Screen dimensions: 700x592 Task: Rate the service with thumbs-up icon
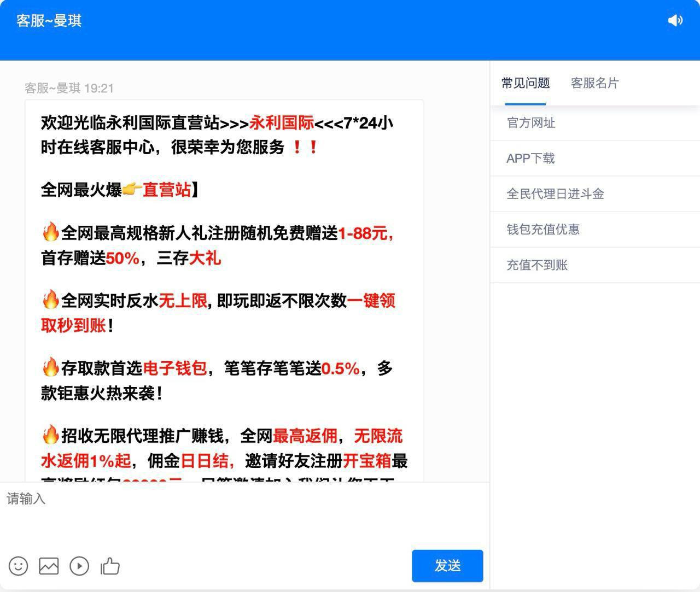pos(110,566)
